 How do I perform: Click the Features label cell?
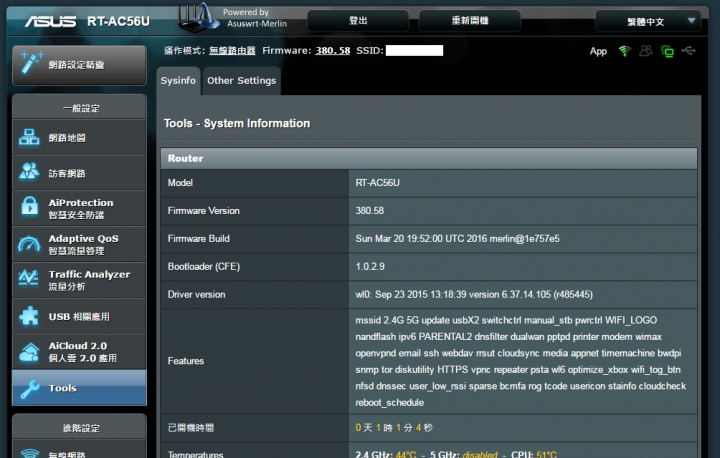(255, 361)
